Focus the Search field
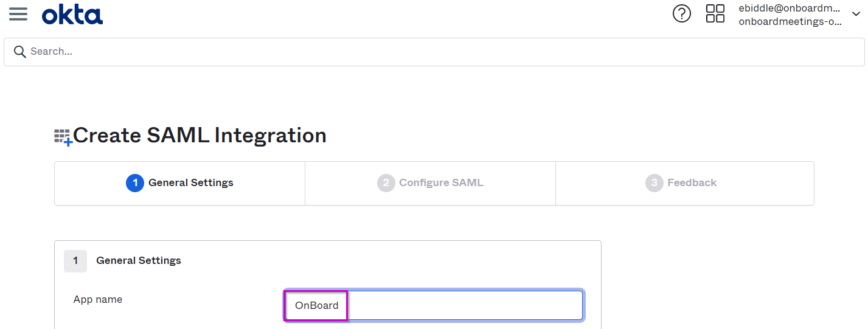This screenshot has width=868, height=329. coord(434,52)
